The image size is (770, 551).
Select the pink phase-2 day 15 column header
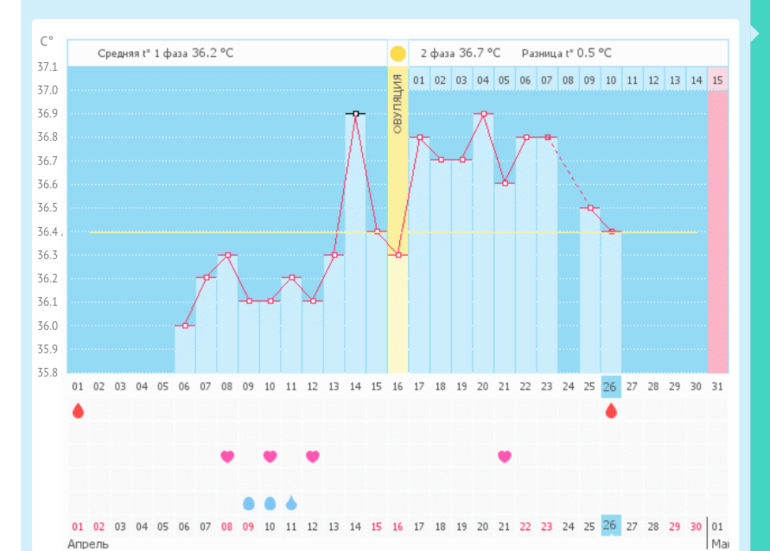(x=717, y=79)
